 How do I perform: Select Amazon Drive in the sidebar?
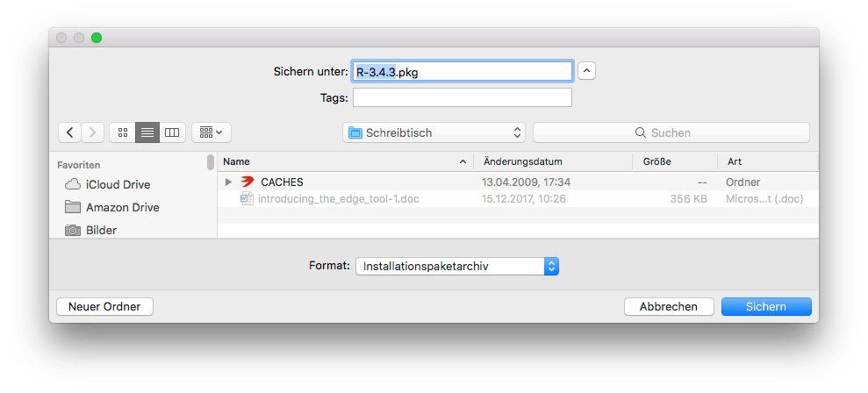point(122,207)
